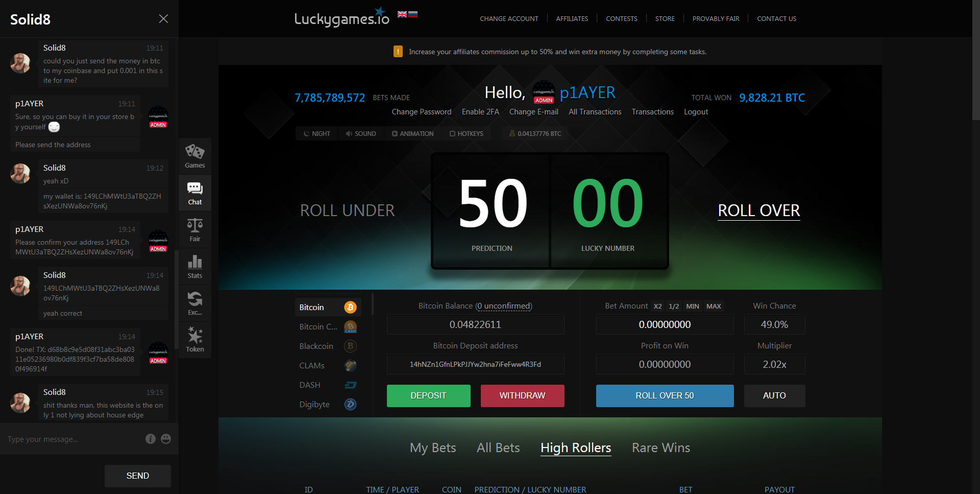Switch to Rare Wins tab

pyautogui.click(x=661, y=448)
